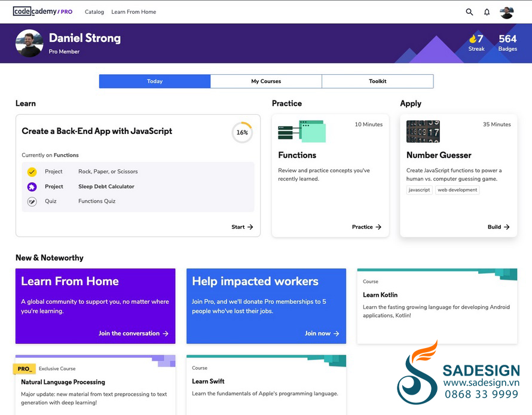Click the javascript tag
Viewport: 532px width, 415px height.
[420, 190]
